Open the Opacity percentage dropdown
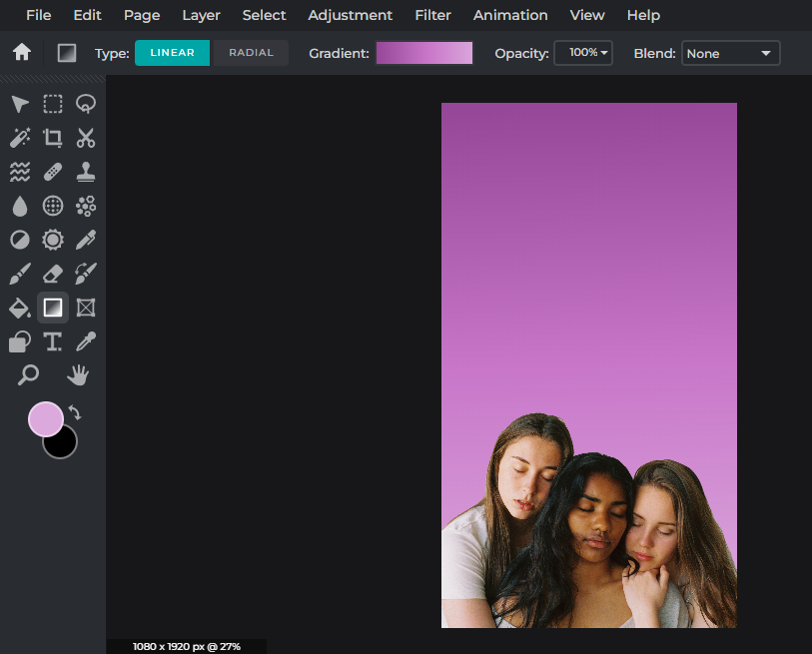Image resolution: width=812 pixels, height=654 pixels. (583, 53)
